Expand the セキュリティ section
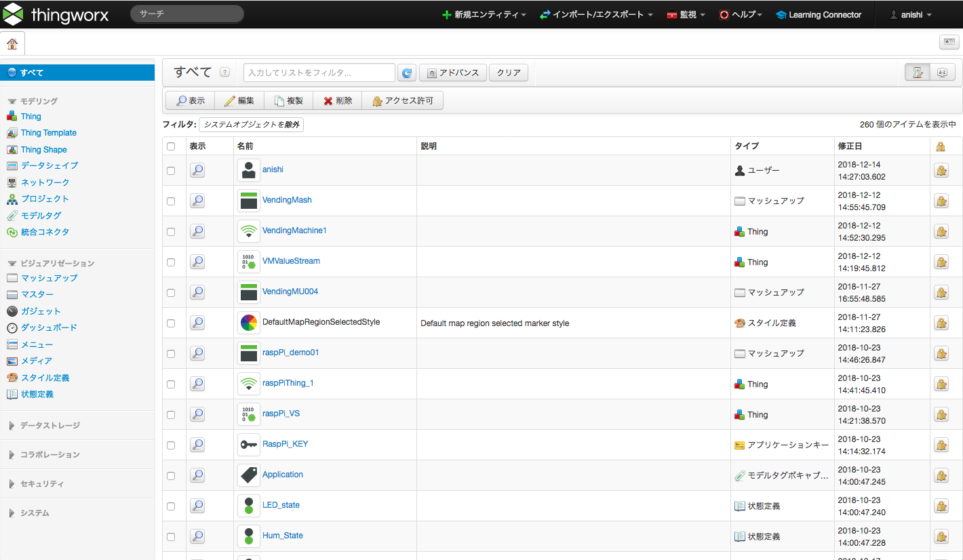The height and width of the screenshot is (560, 963). (37, 483)
